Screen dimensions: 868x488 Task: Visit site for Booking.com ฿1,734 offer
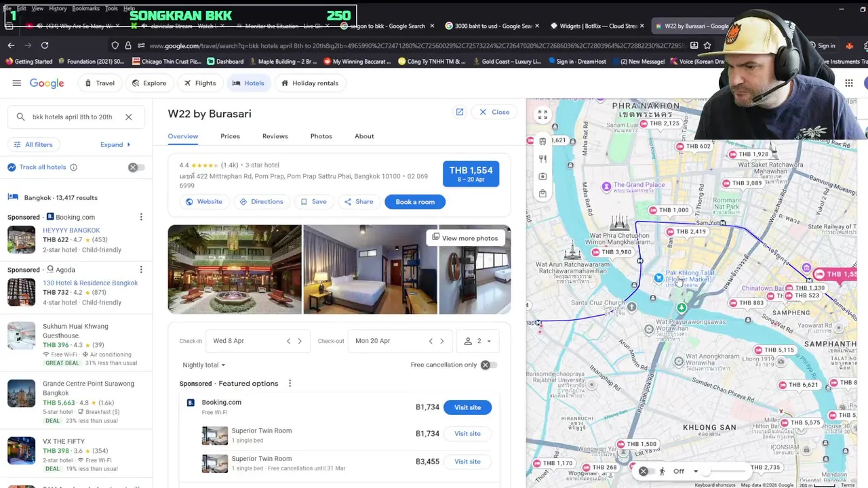467,407
